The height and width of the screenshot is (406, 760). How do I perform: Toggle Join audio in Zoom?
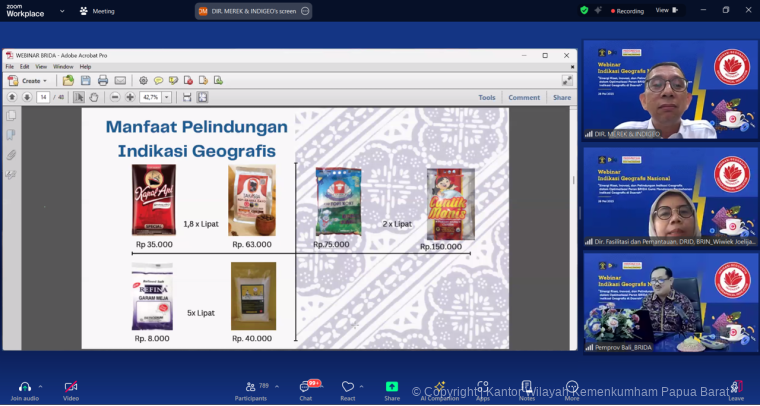(24, 387)
